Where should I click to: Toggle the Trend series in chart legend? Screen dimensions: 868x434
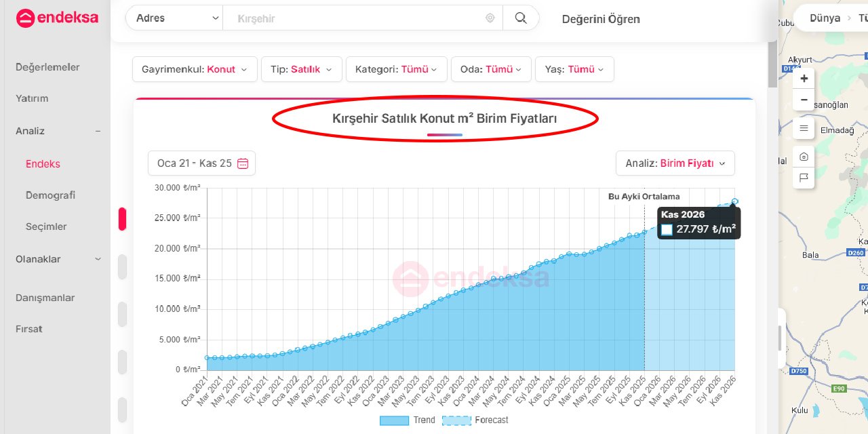click(408, 420)
